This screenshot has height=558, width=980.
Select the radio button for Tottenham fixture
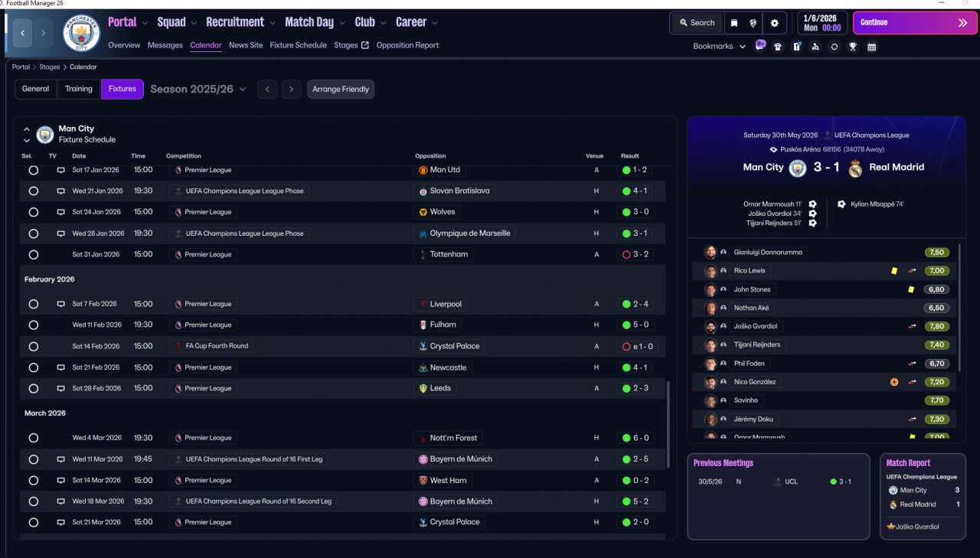[34, 254]
